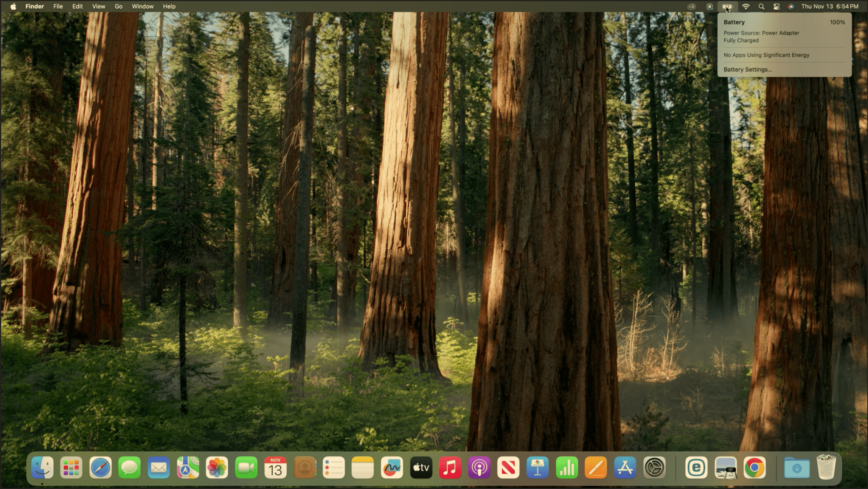Open Battery Settings from the dropdown
Screen dimensions: 868x489
[747, 70]
